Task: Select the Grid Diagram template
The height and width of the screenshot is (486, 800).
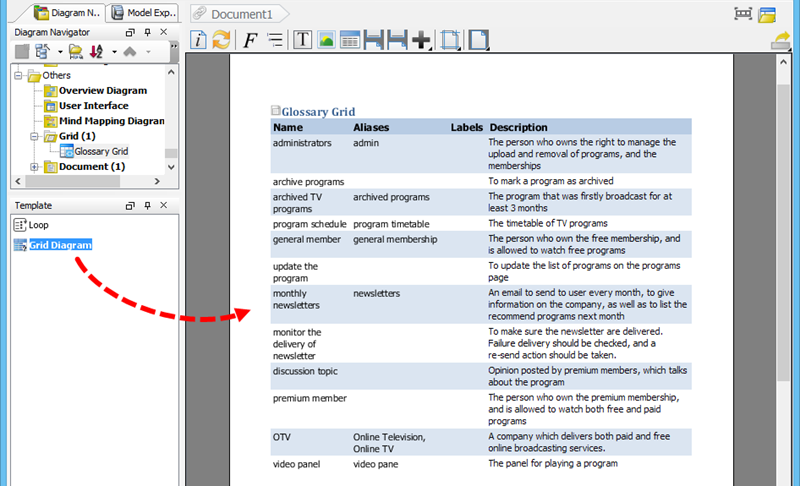Action: click(x=60, y=245)
